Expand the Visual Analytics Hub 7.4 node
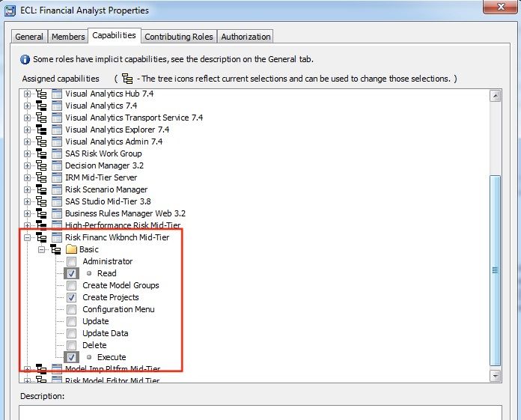Image resolution: width=521 pixels, height=420 pixels. point(27,94)
